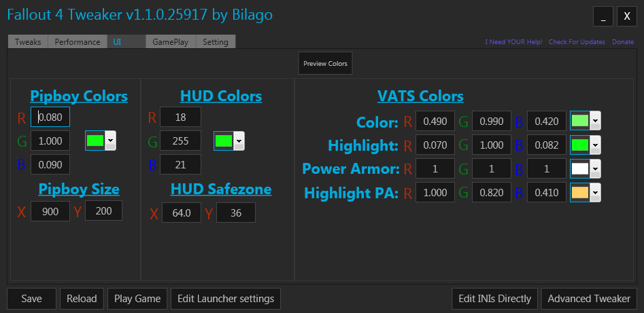The width and height of the screenshot is (644, 313).
Task: Click the VATS Power Armor white swatch
Action: pyautogui.click(x=579, y=169)
